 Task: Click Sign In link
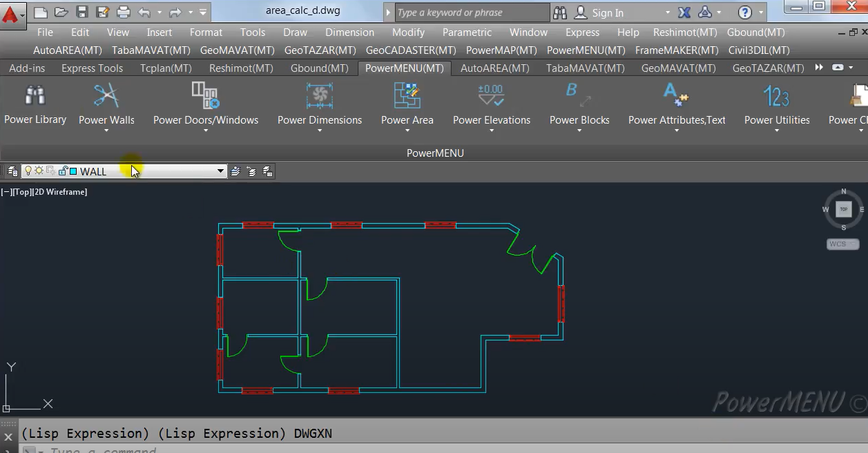coord(608,12)
